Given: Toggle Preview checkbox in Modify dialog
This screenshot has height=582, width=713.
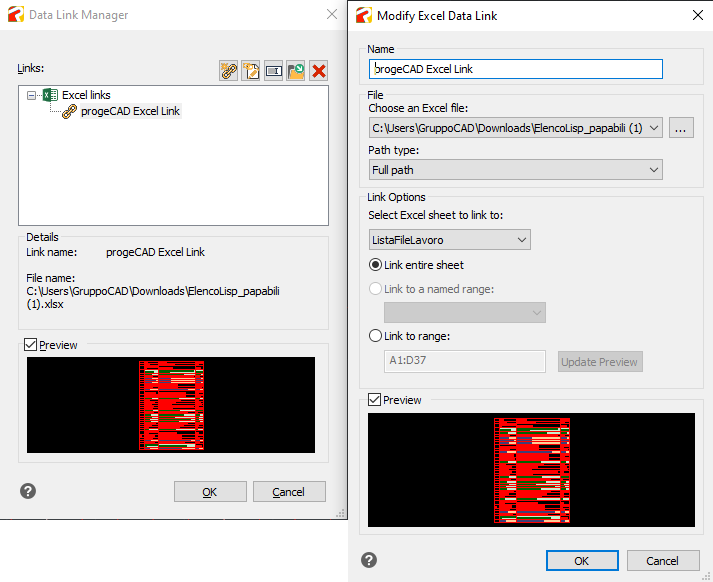Looking at the screenshot, I should [x=375, y=400].
